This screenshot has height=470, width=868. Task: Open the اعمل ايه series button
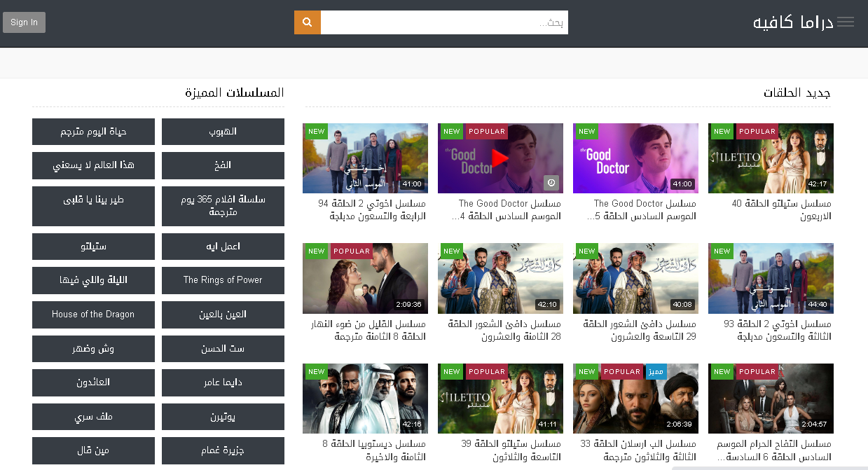click(x=223, y=247)
